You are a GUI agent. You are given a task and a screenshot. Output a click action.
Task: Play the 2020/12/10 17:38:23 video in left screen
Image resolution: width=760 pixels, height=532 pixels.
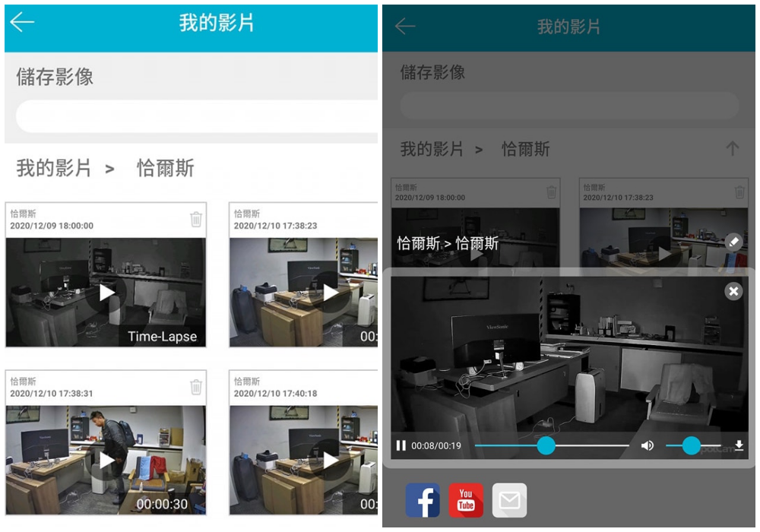(x=331, y=292)
